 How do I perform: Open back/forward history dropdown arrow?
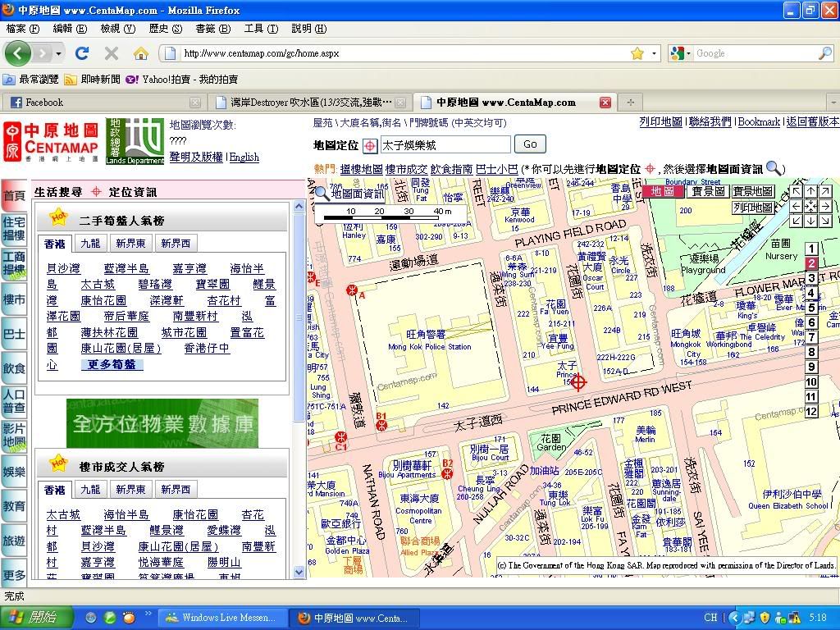(60, 53)
